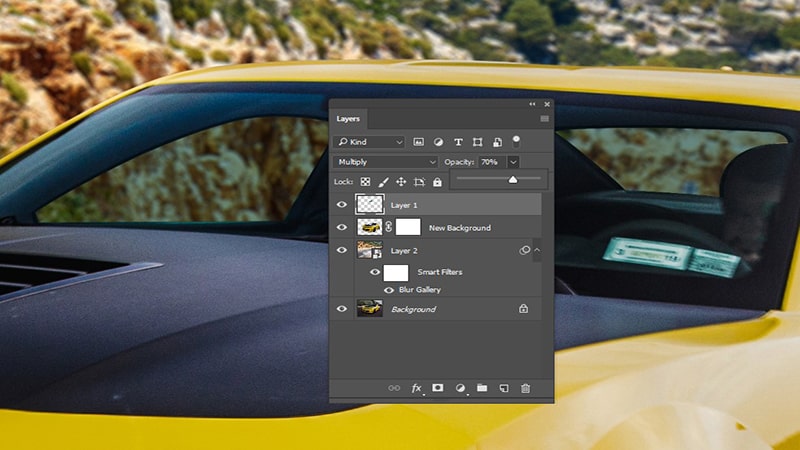
Task: Click the Opacity 70% value field
Action: (x=492, y=162)
